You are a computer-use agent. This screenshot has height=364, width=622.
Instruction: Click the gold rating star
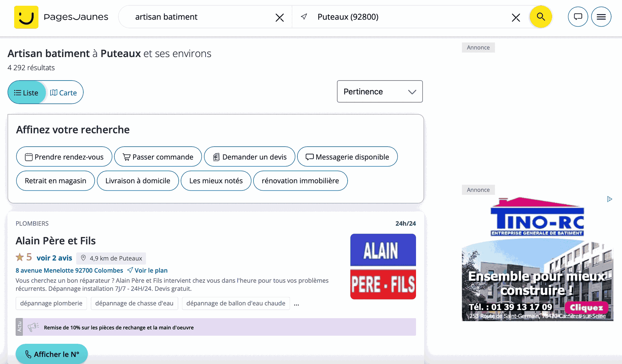tap(20, 257)
